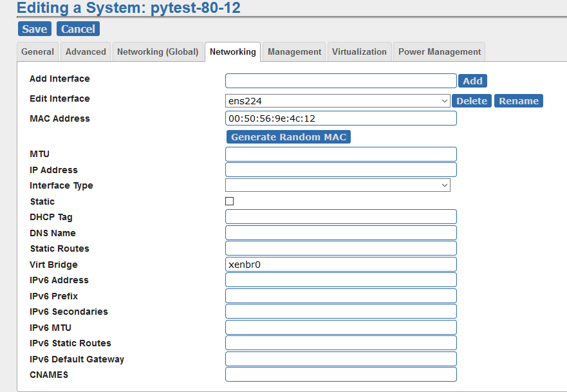Select the Virt Bridge input field
This screenshot has height=392, width=567.
(x=340, y=265)
